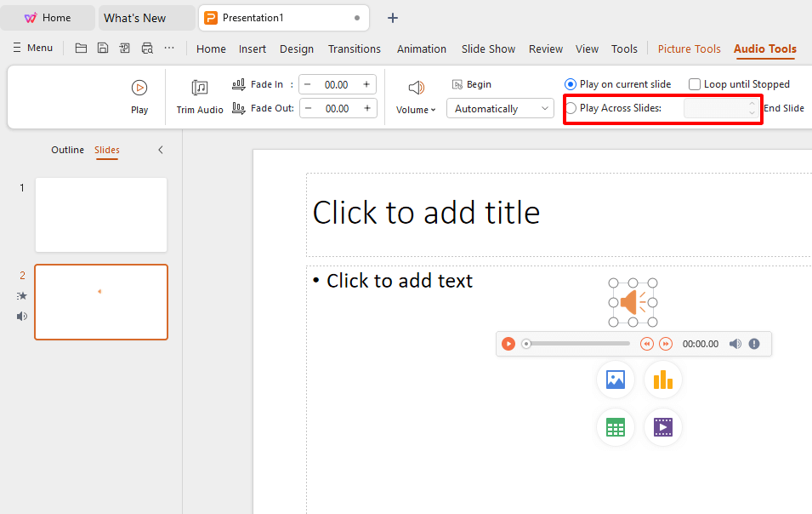Start playback using the orange player button
This screenshot has height=514, width=812.
(x=508, y=344)
